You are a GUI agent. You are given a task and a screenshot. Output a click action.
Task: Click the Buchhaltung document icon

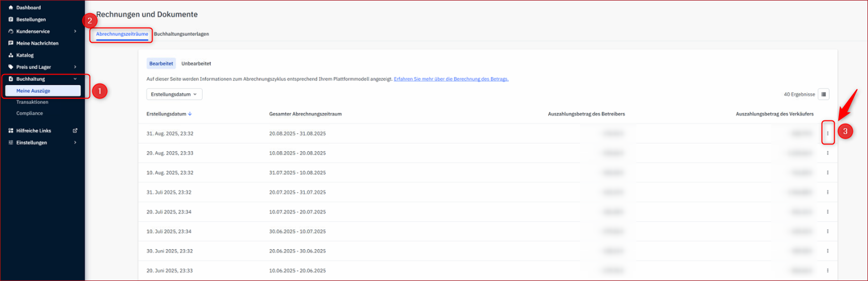(11, 79)
